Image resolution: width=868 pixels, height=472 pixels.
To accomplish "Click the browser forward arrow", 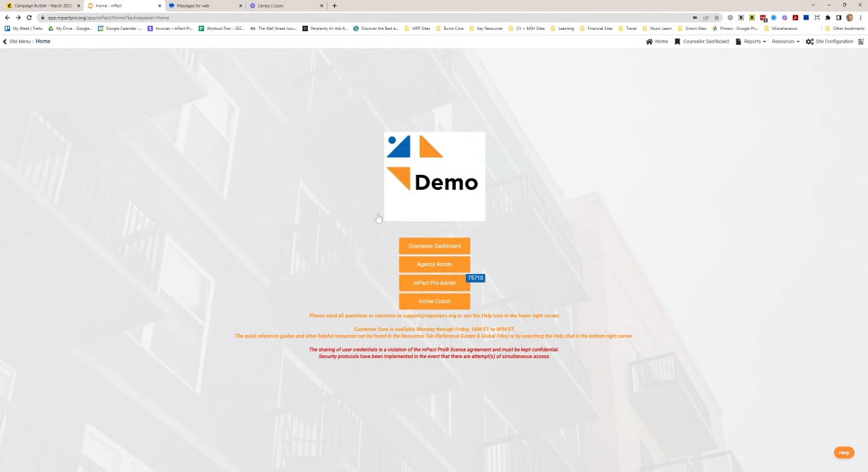I will [18, 18].
